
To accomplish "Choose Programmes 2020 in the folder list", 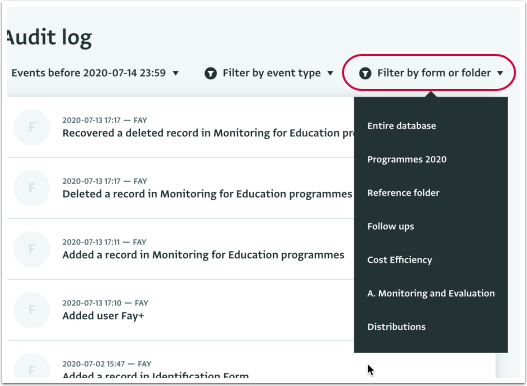I will 407,159.
